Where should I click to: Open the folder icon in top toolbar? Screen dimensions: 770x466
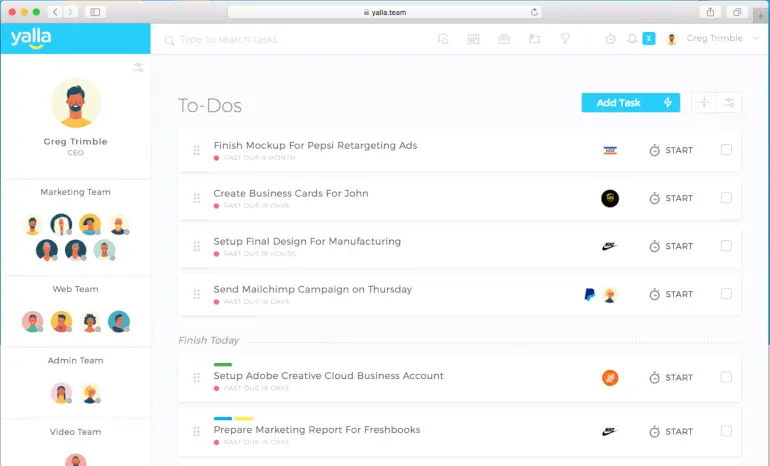click(534, 39)
